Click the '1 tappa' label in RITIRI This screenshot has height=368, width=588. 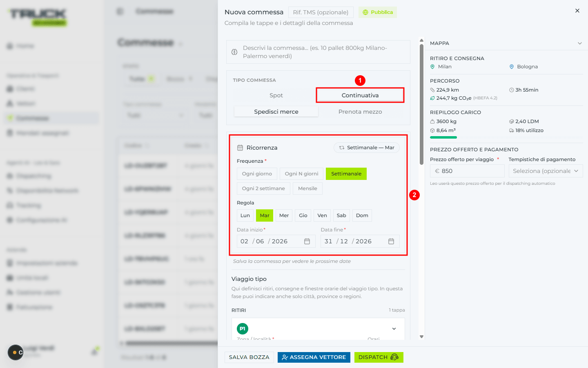click(x=397, y=310)
